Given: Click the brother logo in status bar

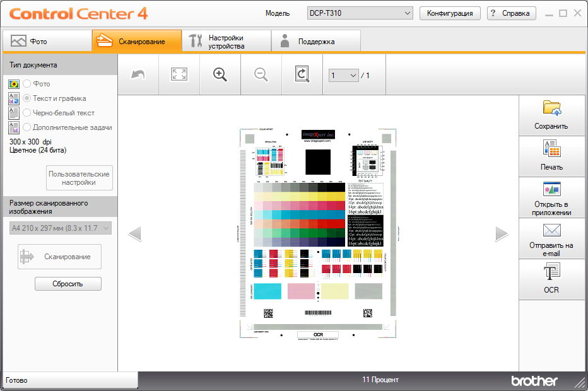Looking at the screenshot, I should (x=534, y=381).
